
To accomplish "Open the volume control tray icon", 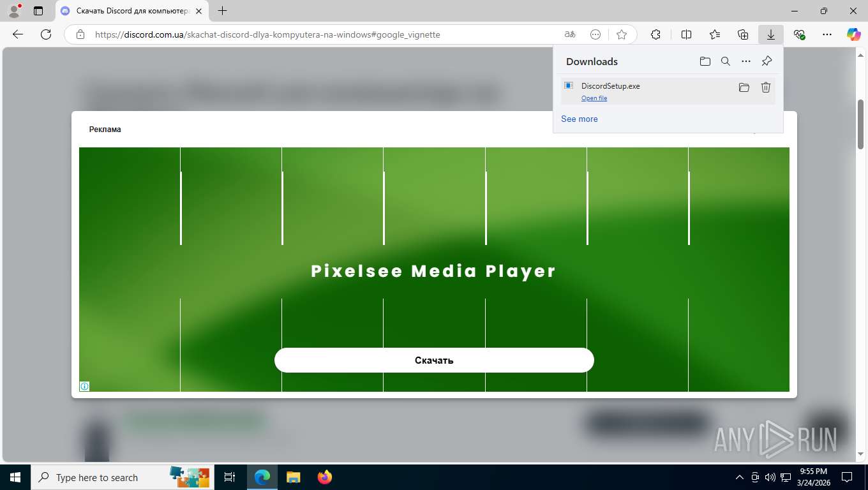I will point(770,477).
